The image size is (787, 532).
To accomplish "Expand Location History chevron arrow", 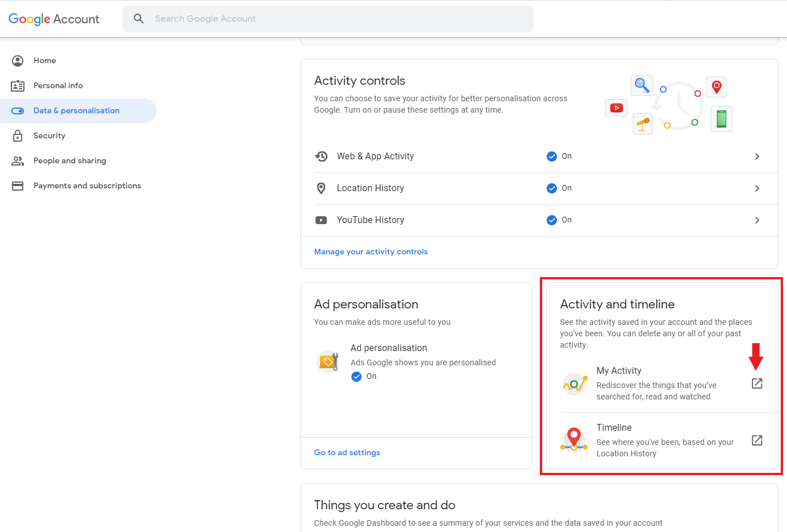I will 757,188.
